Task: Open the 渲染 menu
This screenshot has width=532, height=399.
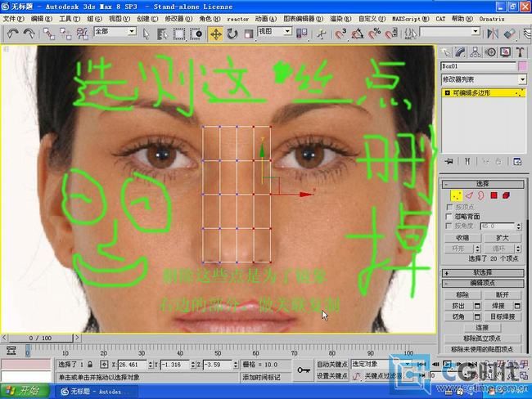Action: (340, 19)
